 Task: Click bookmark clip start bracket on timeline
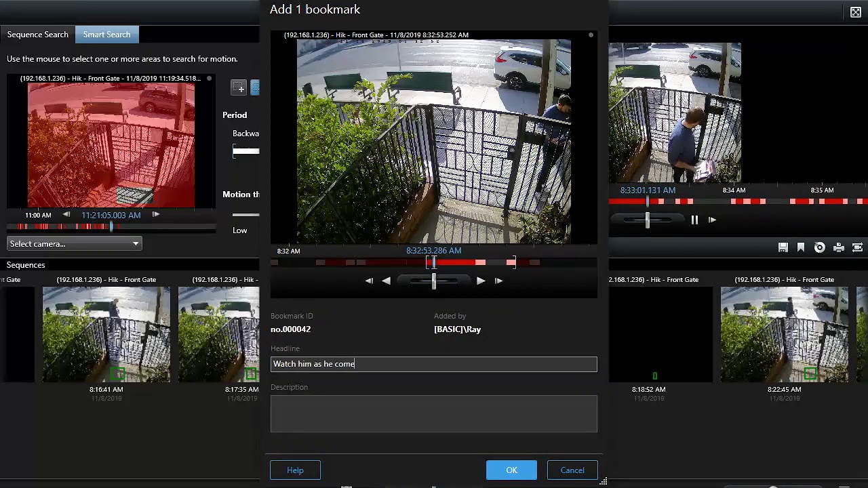pyautogui.click(x=429, y=262)
